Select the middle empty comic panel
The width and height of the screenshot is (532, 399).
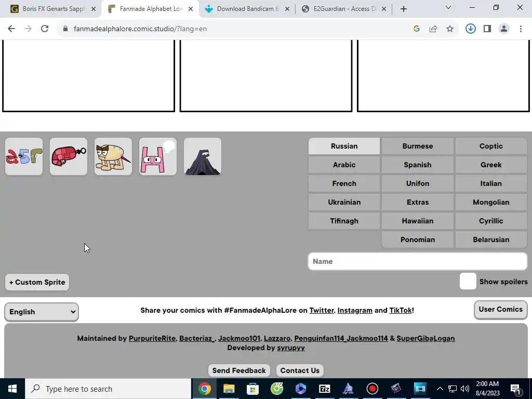(x=265, y=76)
